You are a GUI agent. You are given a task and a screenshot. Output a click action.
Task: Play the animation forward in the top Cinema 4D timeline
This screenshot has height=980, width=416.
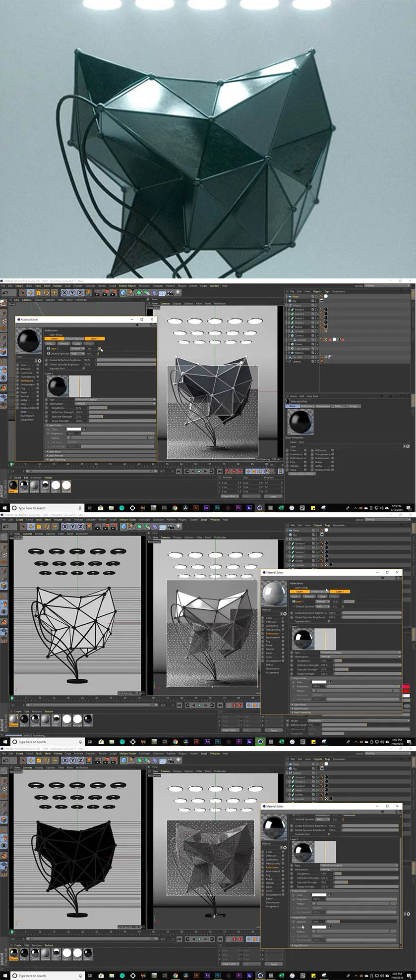[199, 471]
